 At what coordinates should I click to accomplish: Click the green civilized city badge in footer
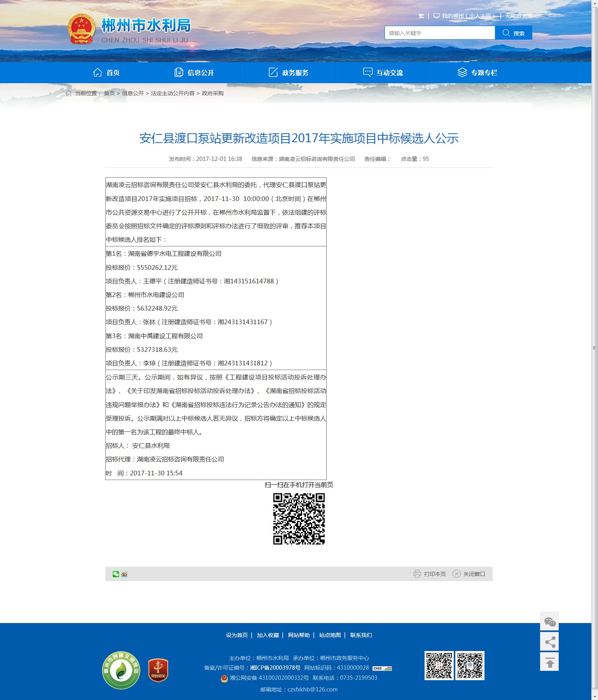(121, 670)
